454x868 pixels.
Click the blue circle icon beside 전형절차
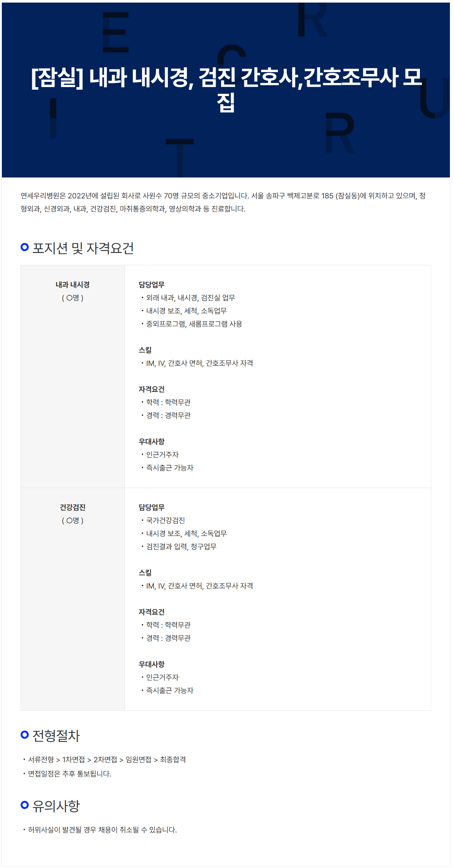point(25,735)
